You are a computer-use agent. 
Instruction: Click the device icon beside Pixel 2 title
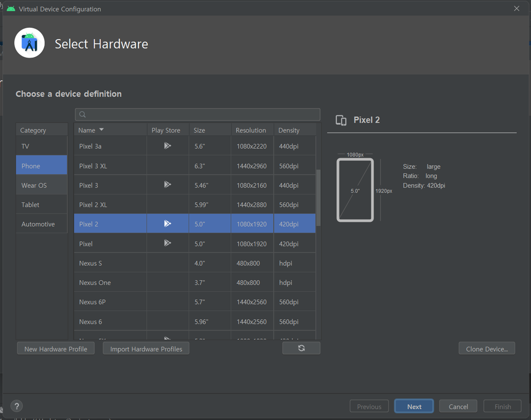coord(341,120)
